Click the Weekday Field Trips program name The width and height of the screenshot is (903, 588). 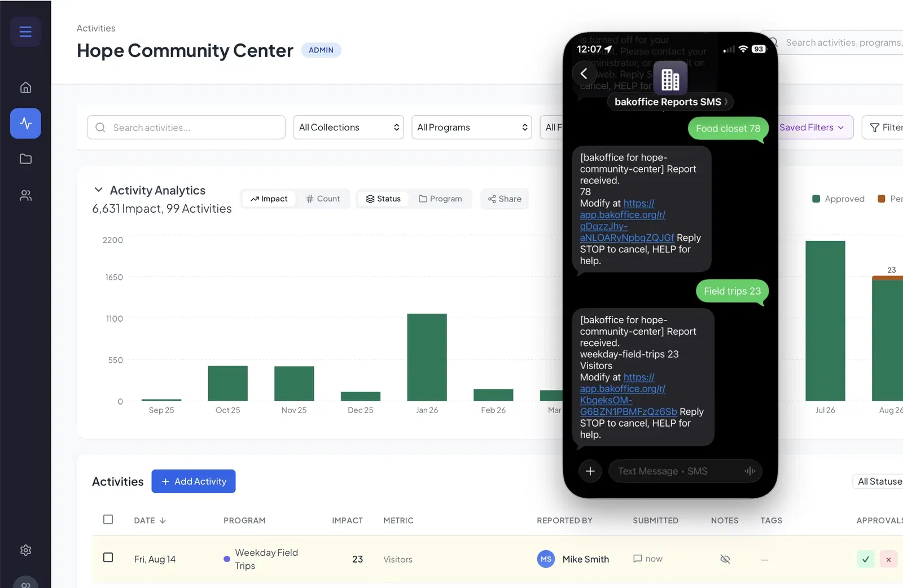click(266, 559)
